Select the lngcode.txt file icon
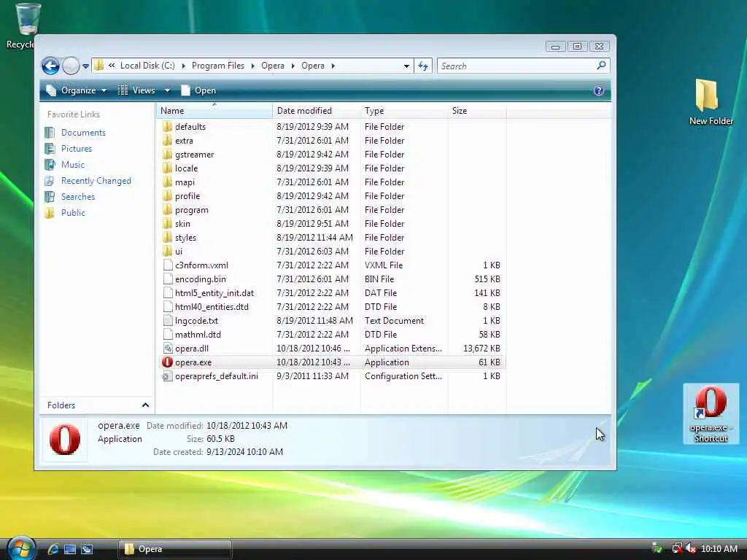This screenshot has height=560, width=747. coord(167,321)
